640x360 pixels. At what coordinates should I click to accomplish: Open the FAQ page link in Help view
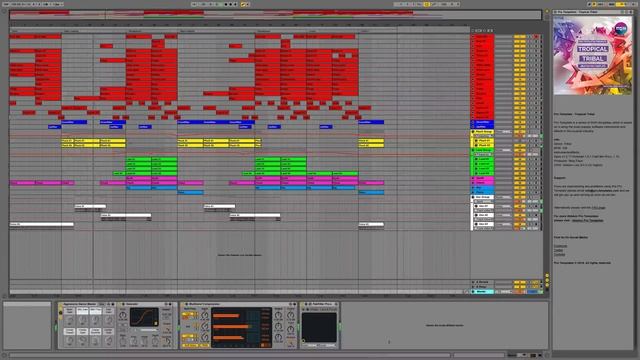click(598, 208)
